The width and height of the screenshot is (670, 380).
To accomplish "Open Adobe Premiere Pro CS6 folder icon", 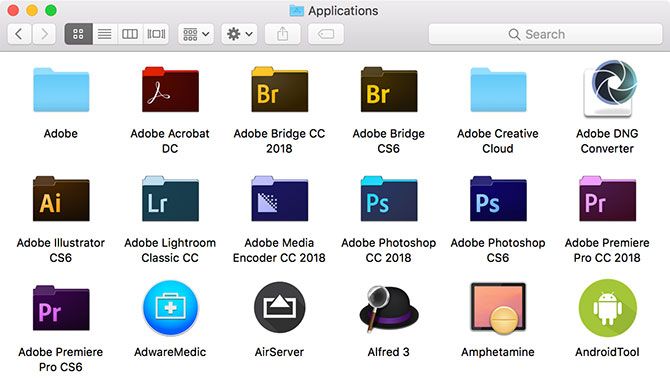I will [x=61, y=308].
